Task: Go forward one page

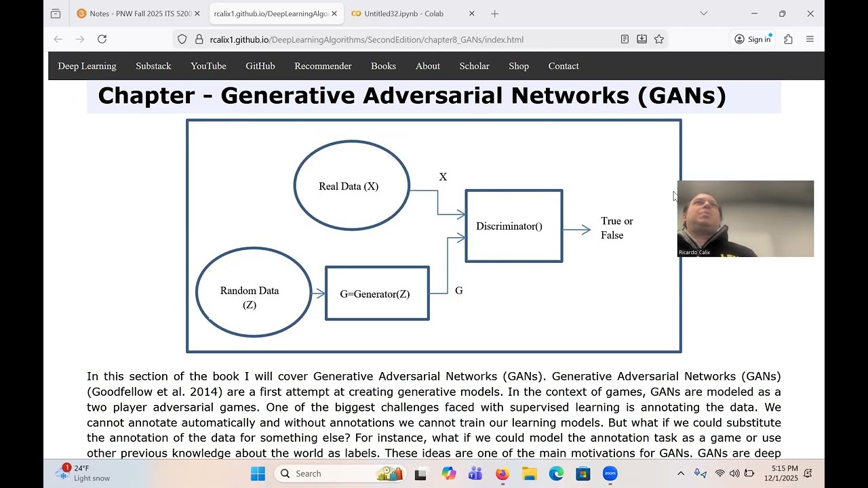Action: (80, 39)
